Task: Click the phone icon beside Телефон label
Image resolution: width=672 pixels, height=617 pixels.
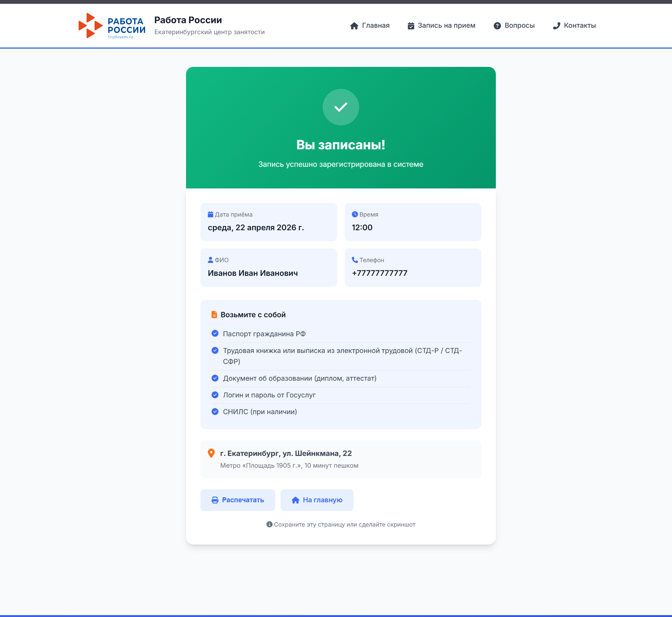Action: (x=355, y=260)
